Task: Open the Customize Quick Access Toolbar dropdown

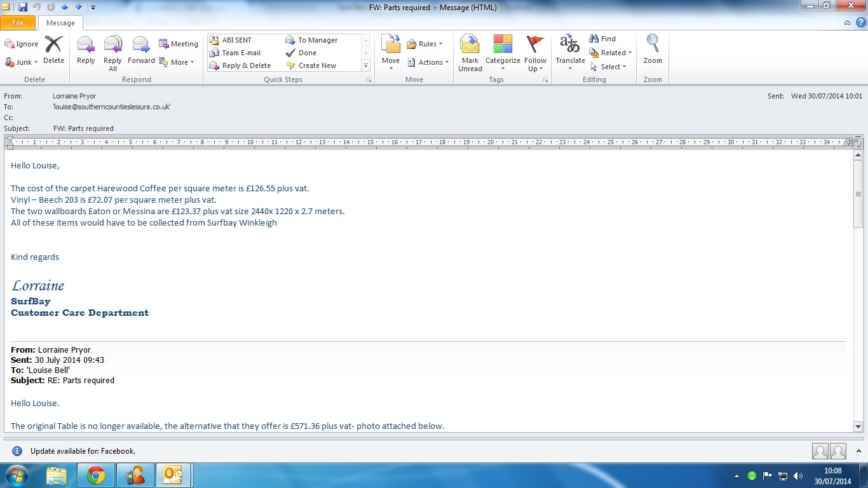Action: (93, 8)
